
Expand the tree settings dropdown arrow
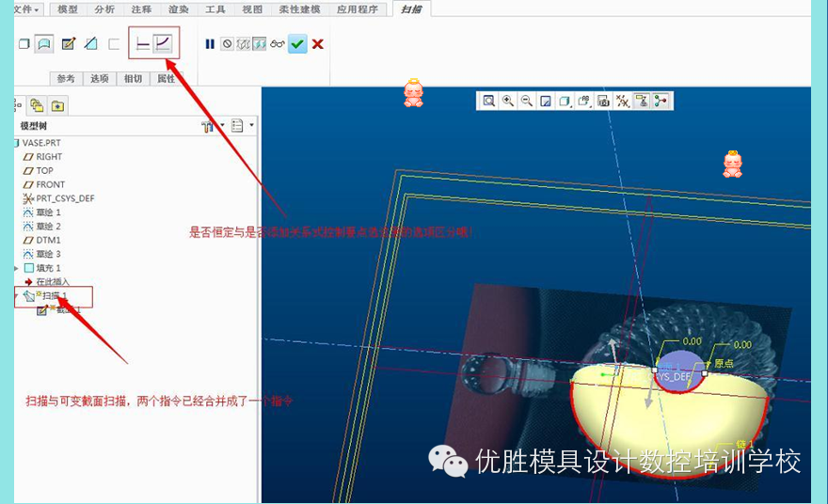click(222, 126)
